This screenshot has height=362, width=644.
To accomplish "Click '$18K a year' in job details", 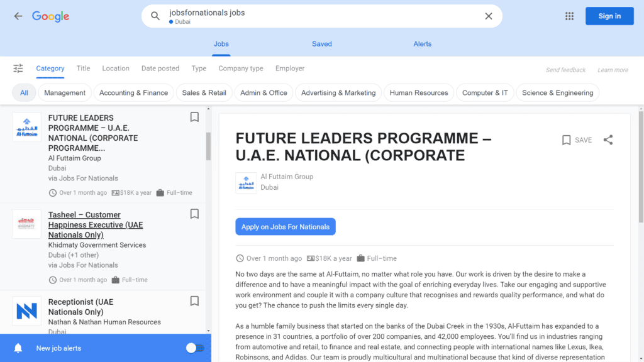I will (x=330, y=258).
